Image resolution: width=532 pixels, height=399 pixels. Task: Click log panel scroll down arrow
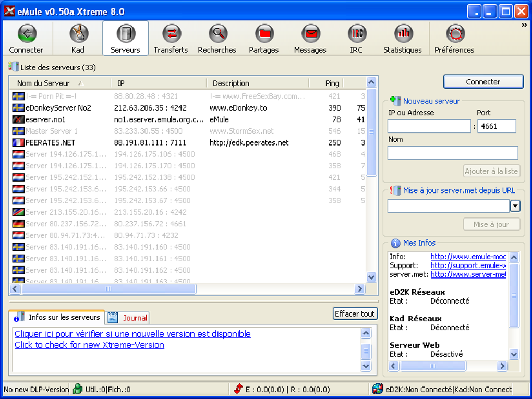pyautogui.click(x=366, y=366)
